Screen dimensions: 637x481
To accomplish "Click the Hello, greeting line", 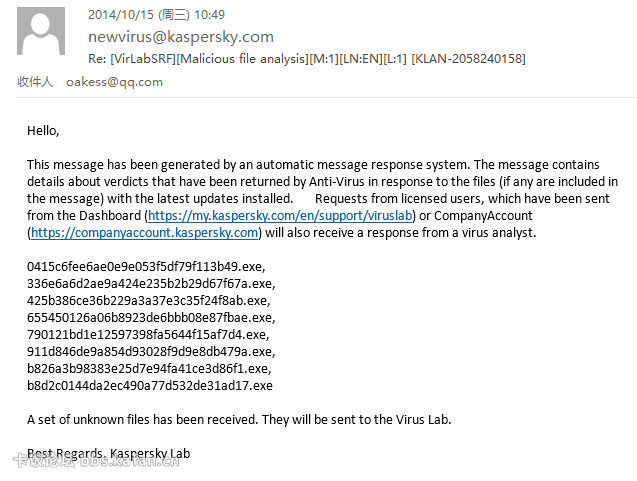I will [43, 131].
